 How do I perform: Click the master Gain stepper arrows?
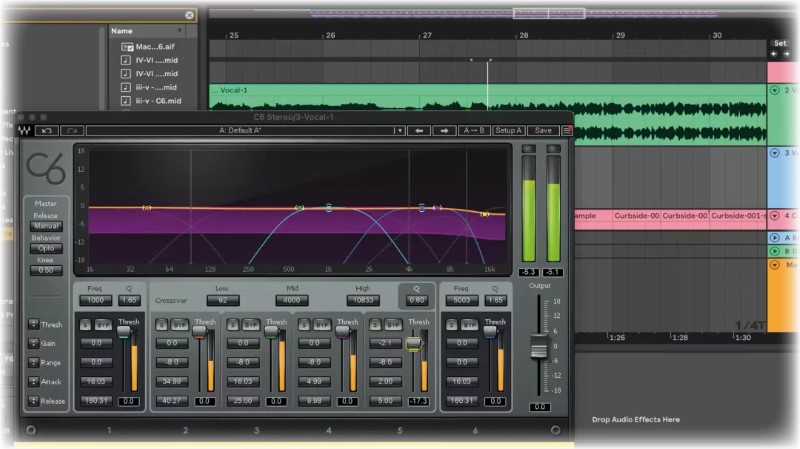point(33,343)
